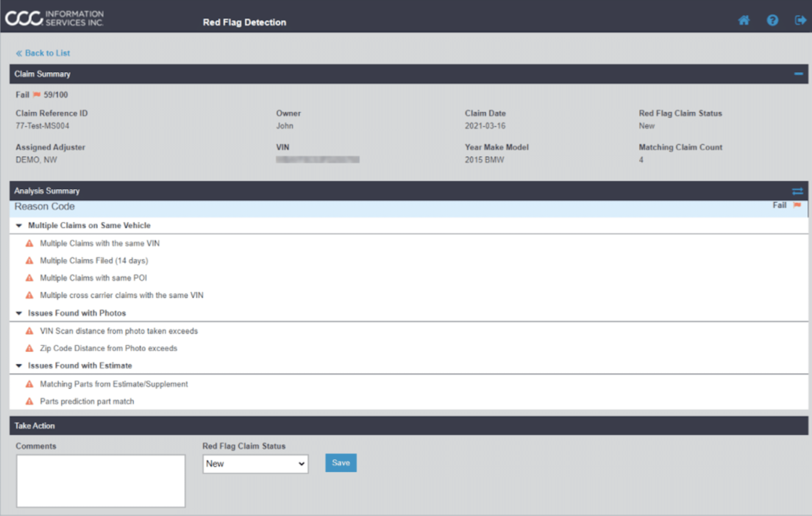Click the Analysis Summary swap arrows icon
Viewport: 812px width, 516px height.
pos(797,191)
